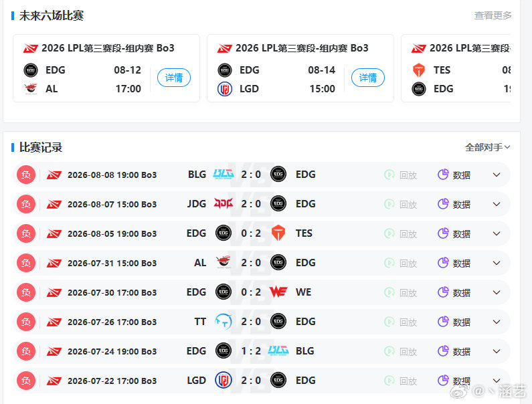Screen dimensions: 532x404
Task: Click the 负 loss badge on 2026-08-08 row
Action: (26, 175)
